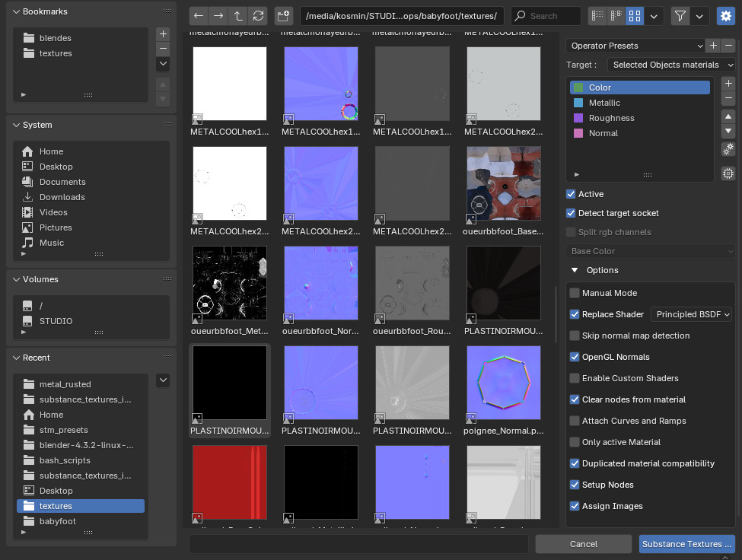742x560 pixels.
Task: Uncheck the OpenGL Normals option
Action: 575,357
